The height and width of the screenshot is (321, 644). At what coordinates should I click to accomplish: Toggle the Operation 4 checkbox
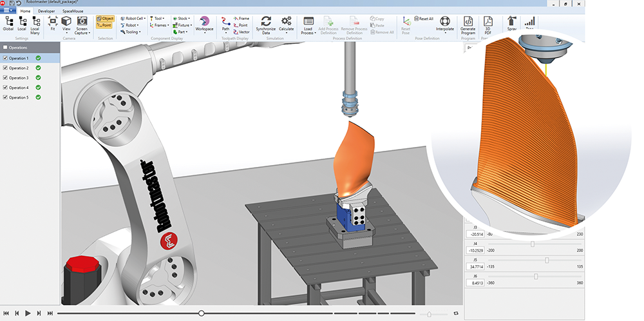[x=5, y=88]
